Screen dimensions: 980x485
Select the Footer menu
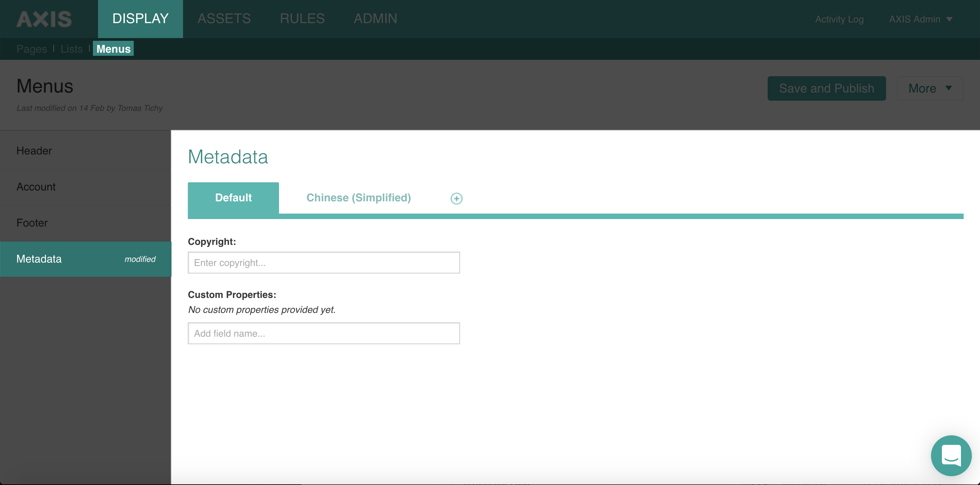point(86,223)
